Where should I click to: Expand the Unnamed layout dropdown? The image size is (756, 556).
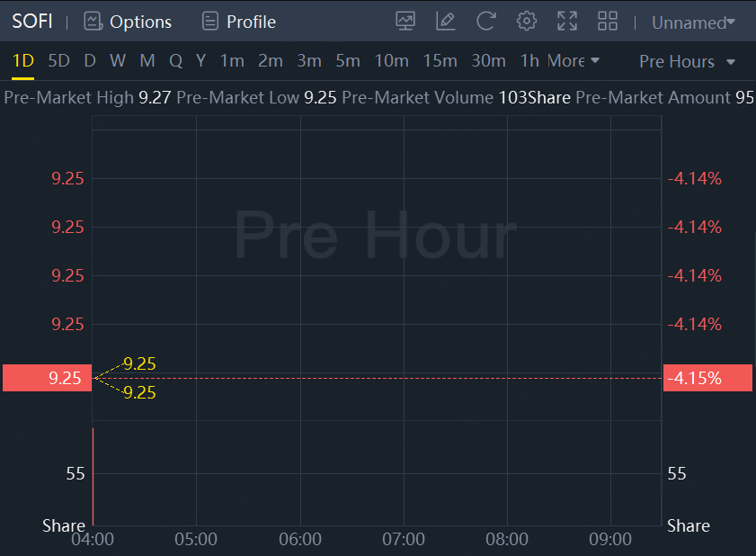tap(693, 22)
